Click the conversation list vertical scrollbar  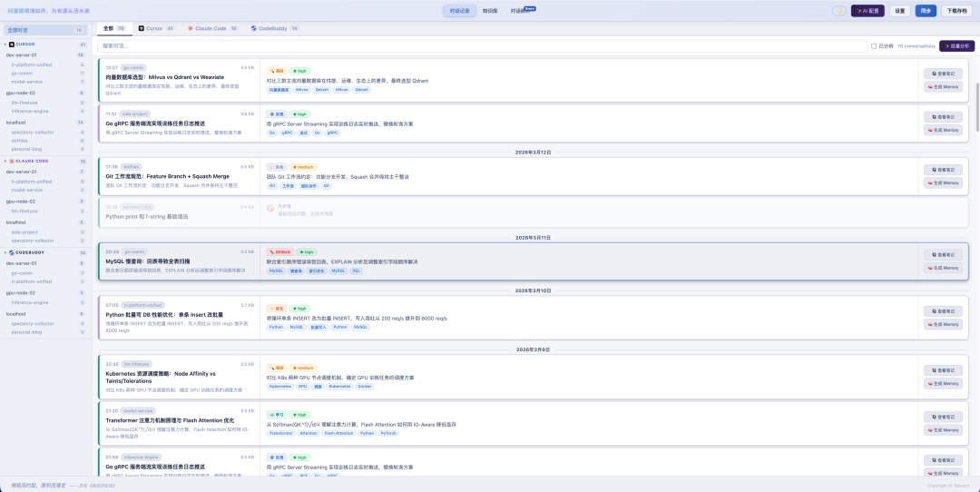pos(977,106)
